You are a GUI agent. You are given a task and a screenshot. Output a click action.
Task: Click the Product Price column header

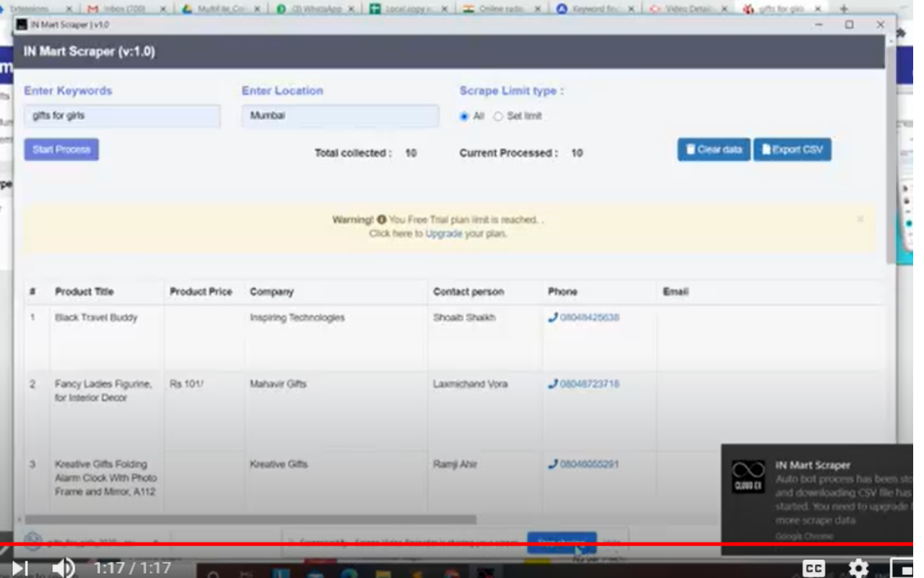[201, 292]
